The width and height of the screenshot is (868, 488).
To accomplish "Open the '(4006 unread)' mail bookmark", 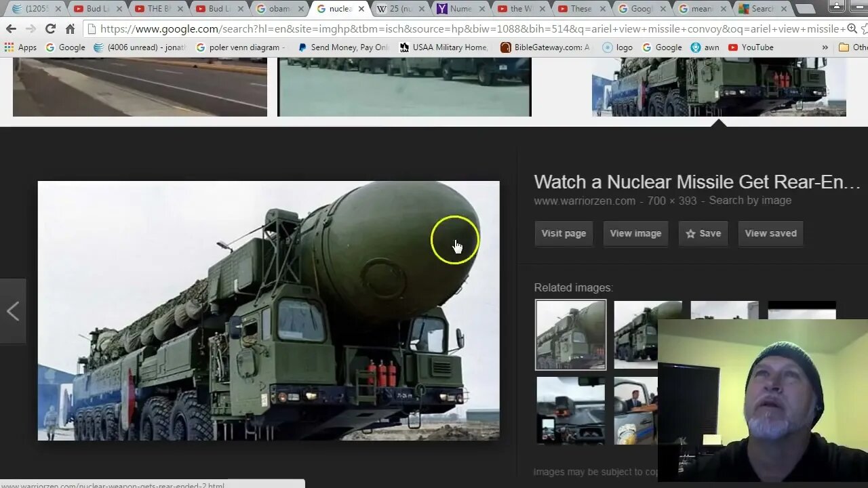I will click(139, 47).
